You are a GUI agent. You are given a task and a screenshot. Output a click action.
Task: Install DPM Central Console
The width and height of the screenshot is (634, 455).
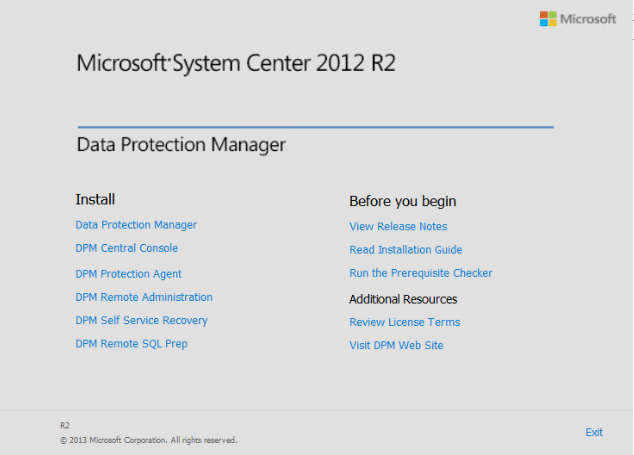point(126,248)
